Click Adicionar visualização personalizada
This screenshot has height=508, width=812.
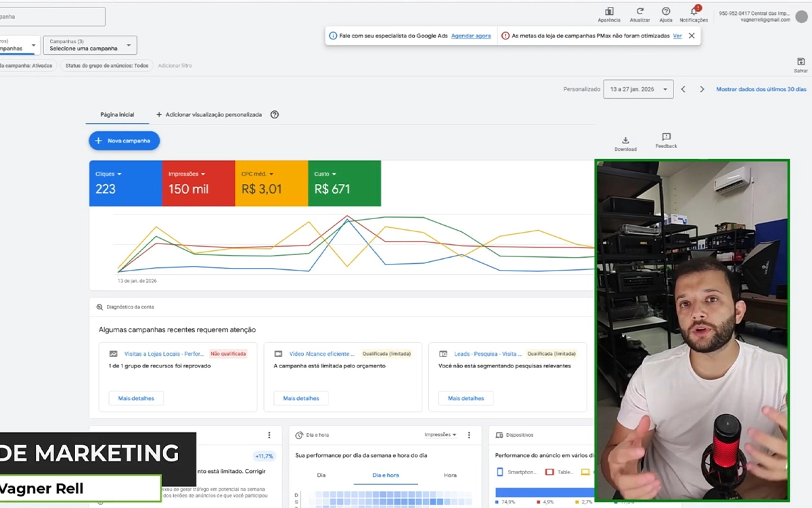(209, 115)
